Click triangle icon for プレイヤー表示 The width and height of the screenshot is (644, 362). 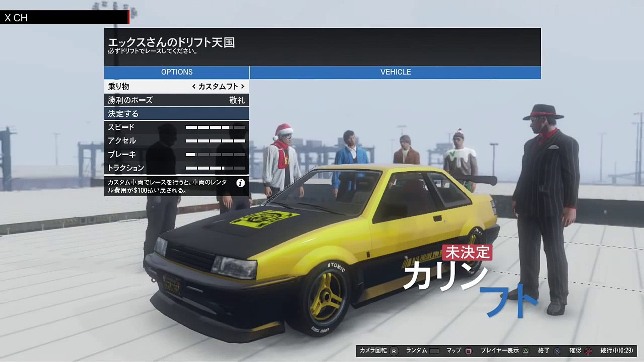526,351
